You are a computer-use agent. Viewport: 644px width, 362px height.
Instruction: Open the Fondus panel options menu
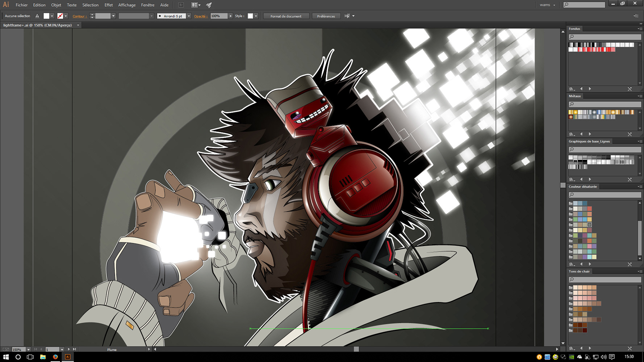[x=639, y=29]
